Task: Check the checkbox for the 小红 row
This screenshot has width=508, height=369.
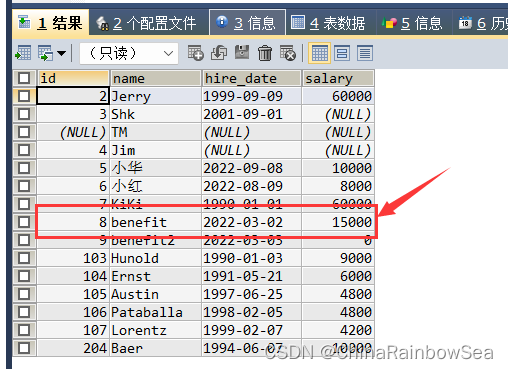Action: 24,186
